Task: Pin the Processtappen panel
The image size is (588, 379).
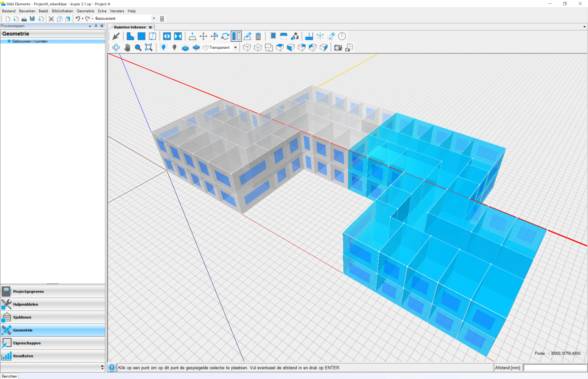Action: coord(96,26)
